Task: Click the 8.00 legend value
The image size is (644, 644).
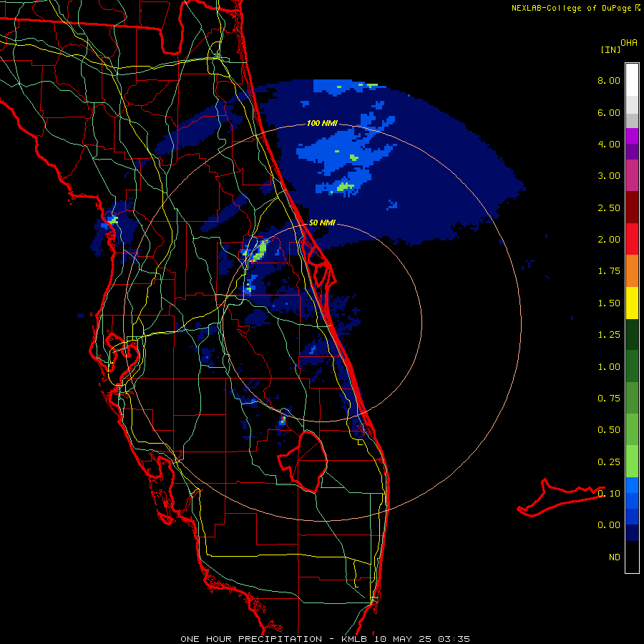Action: coord(609,80)
